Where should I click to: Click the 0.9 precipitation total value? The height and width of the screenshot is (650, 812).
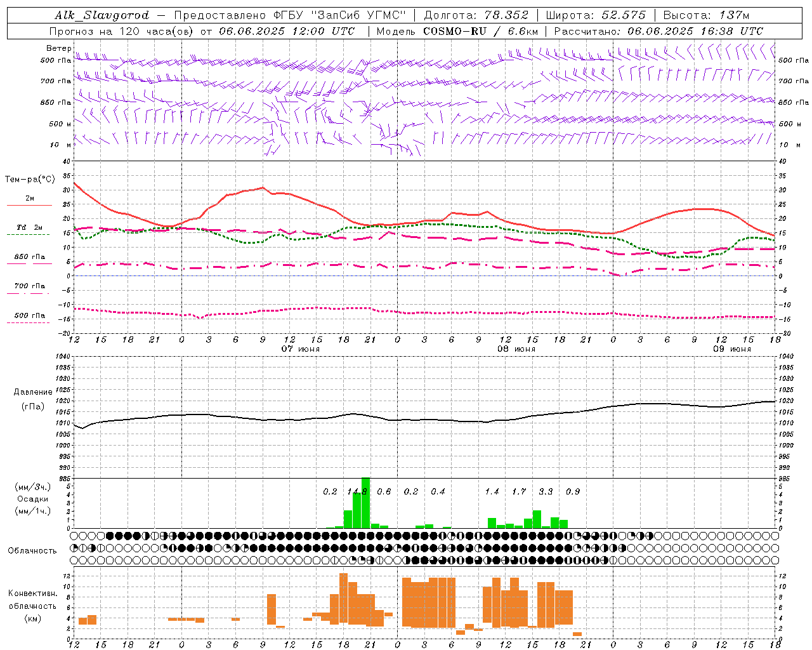click(573, 491)
